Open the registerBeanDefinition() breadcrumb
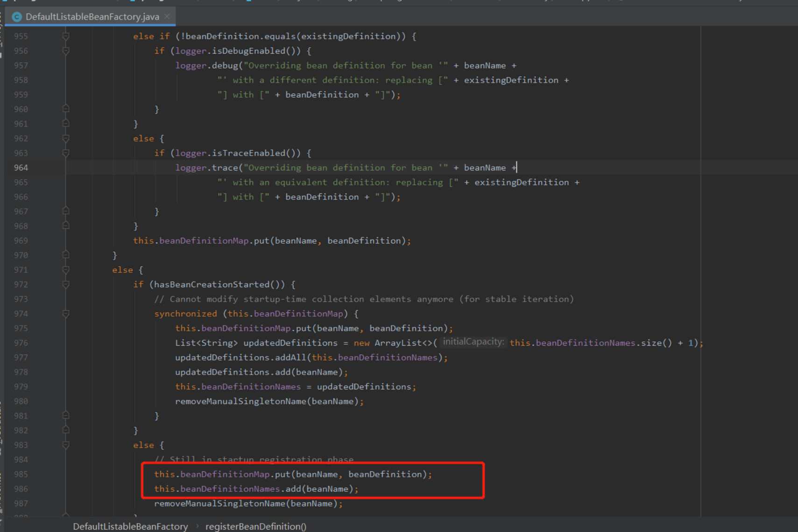This screenshot has width=798, height=532. click(x=255, y=526)
